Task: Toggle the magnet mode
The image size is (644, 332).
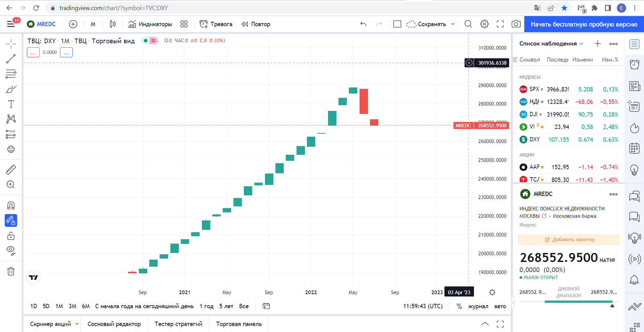Action: click(11, 205)
